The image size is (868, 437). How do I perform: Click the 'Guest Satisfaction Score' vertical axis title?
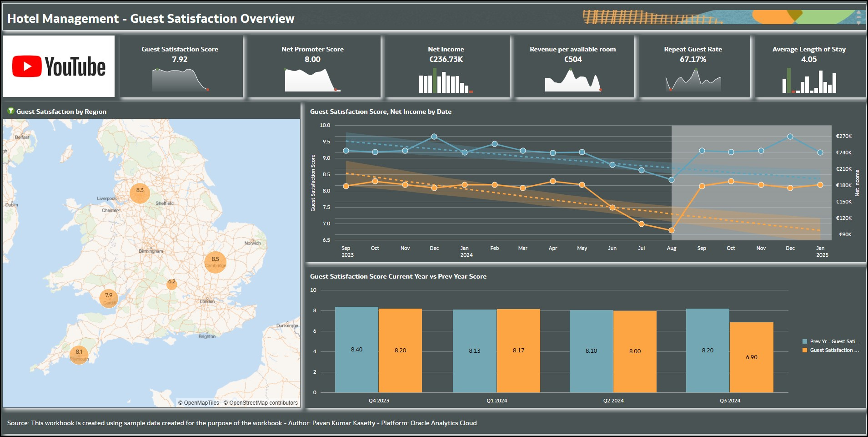click(x=313, y=183)
